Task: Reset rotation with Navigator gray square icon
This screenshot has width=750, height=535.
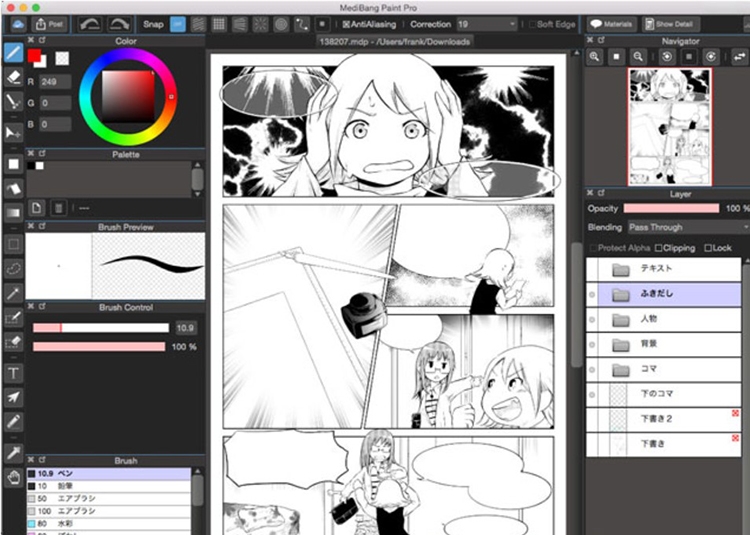Action: click(x=689, y=57)
